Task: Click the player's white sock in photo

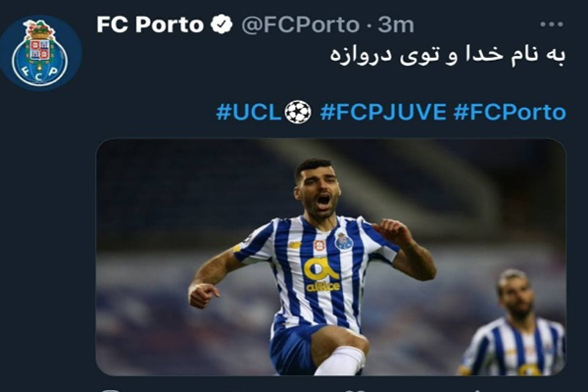Action: (x=341, y=361)
